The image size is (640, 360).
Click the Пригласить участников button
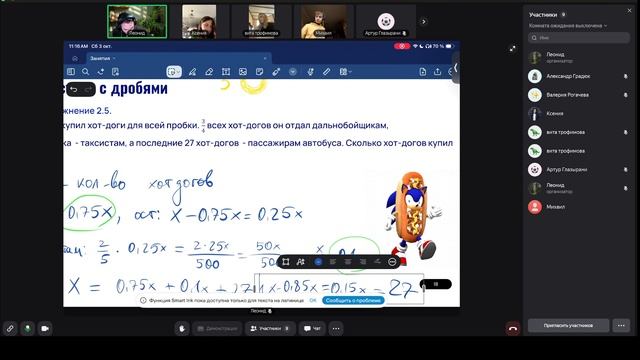(x=568, y=326)
